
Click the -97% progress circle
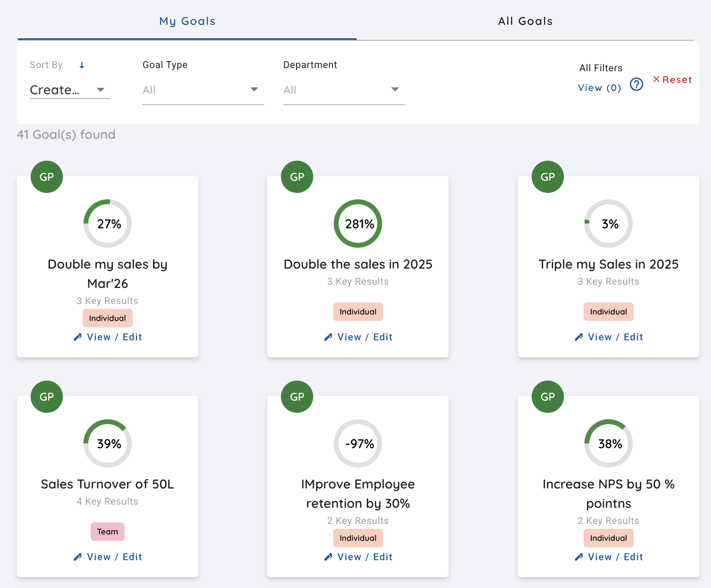358,443
